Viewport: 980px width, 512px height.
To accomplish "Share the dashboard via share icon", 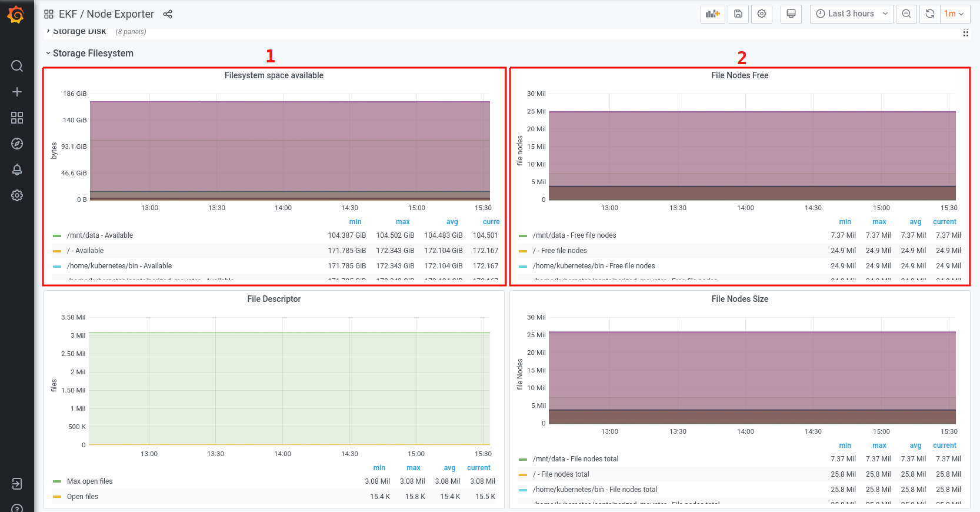I will (x=168, y=14).
